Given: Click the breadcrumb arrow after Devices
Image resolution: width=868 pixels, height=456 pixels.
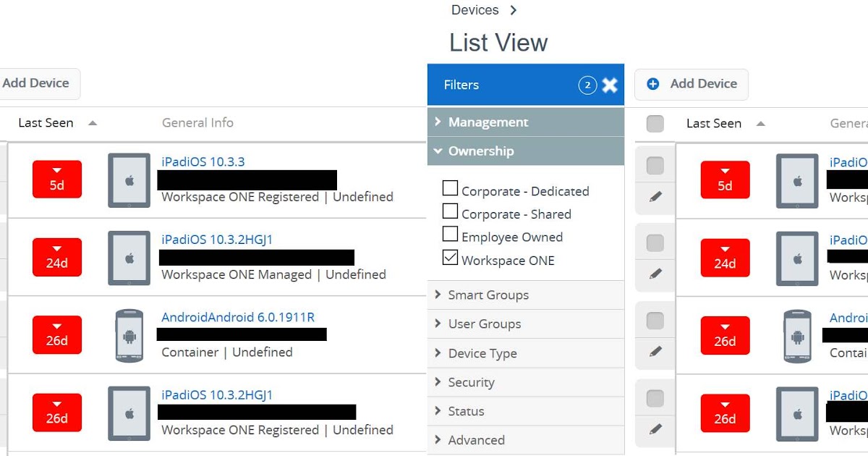Looking at the screenshot, I should click(514, 10).
